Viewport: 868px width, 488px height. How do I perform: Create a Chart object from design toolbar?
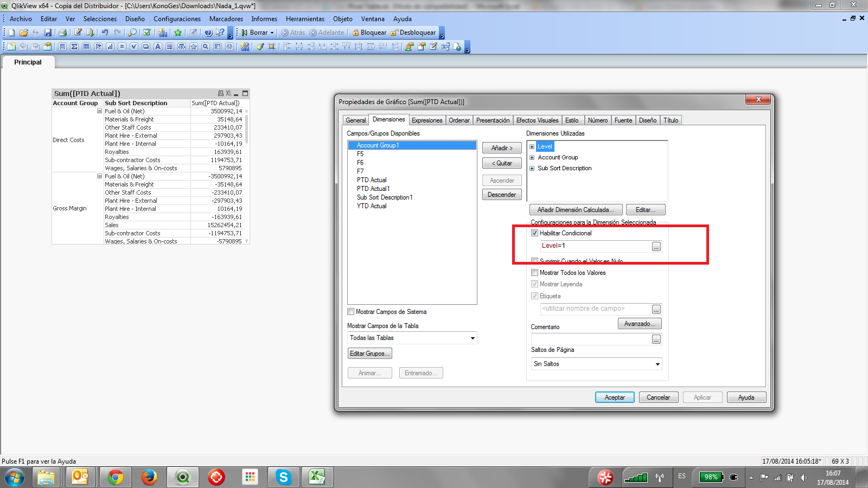click(110, 47)
